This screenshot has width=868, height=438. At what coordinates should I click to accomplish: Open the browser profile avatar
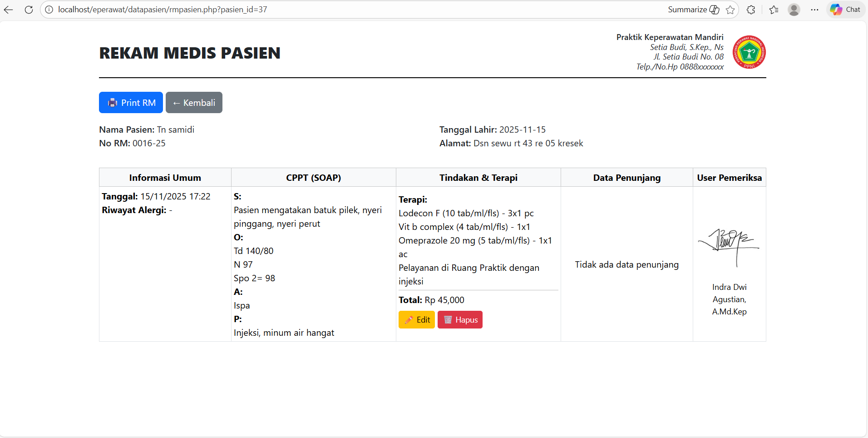(794, 10)
